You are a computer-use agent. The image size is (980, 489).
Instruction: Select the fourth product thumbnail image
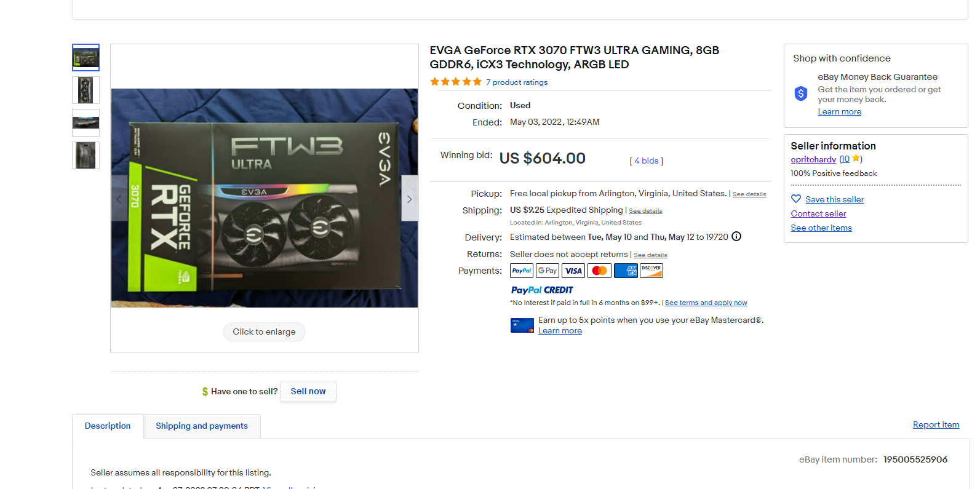86,155
